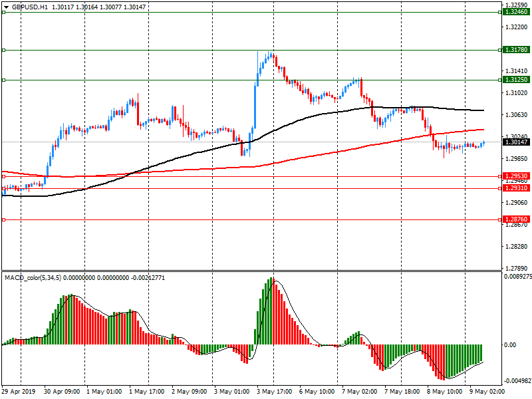This screenshot has width=532, height=399.
Task: Click the triangle arrow beside GBPUSD,H1 title
Action: pos(5,6)
